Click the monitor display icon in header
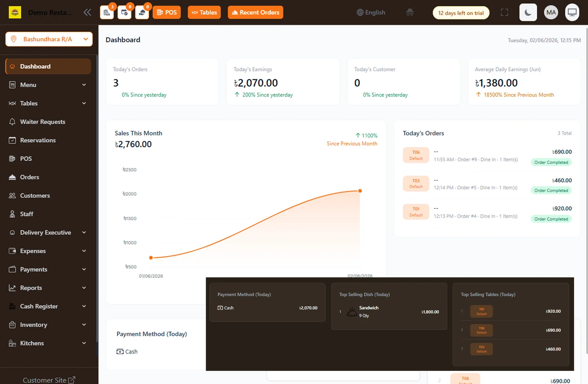 pyautogui.click(x=572, y=12)
